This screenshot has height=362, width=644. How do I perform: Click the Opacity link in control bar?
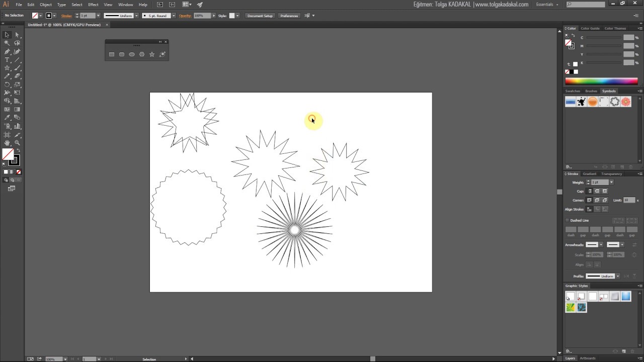coord(185,16)
